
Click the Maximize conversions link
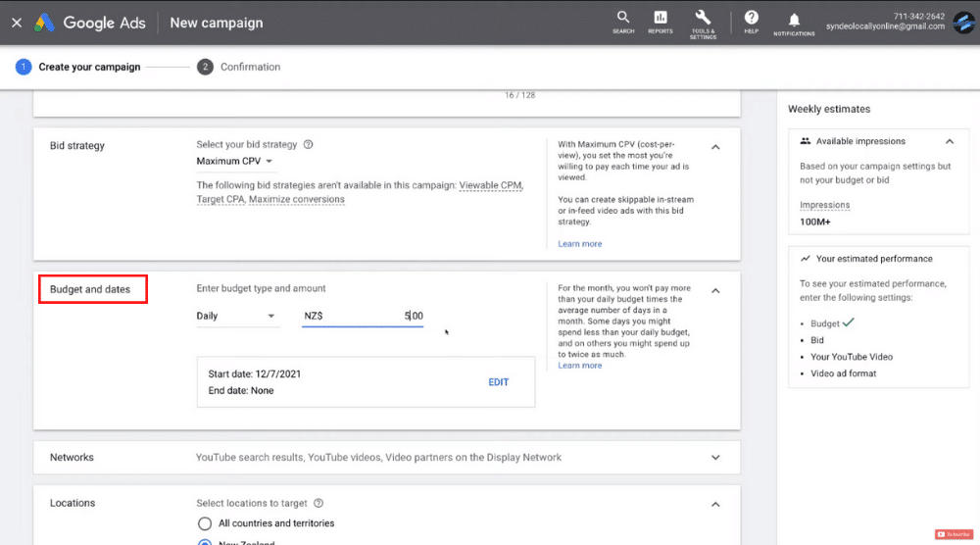click(296, 199)
